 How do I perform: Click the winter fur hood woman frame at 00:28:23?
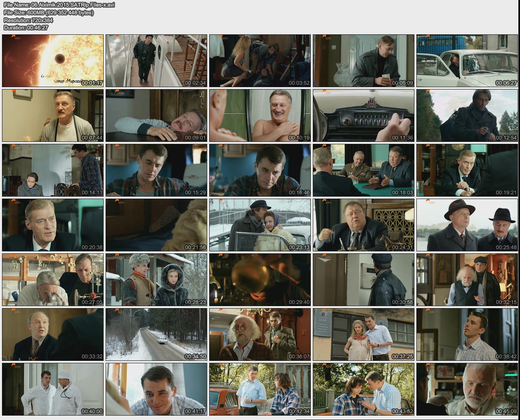(156, 280)
